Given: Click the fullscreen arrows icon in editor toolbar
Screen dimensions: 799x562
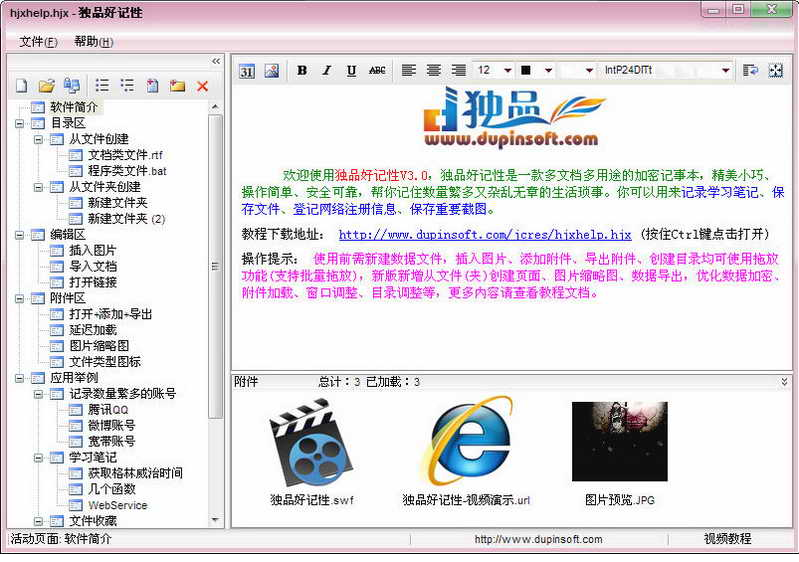Looking at the screenshot, I should point(776,70).
